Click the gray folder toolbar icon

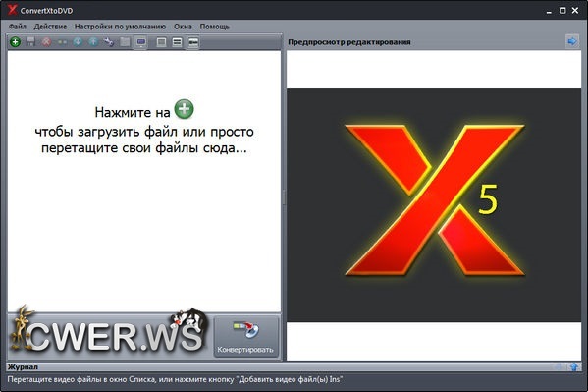(125, 42)
